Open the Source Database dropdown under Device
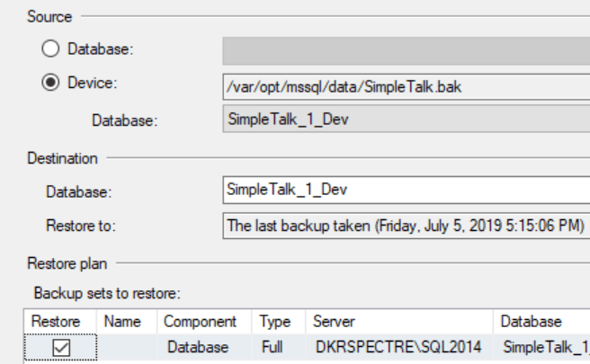590x364 pixels. click(x=405, y=119)
